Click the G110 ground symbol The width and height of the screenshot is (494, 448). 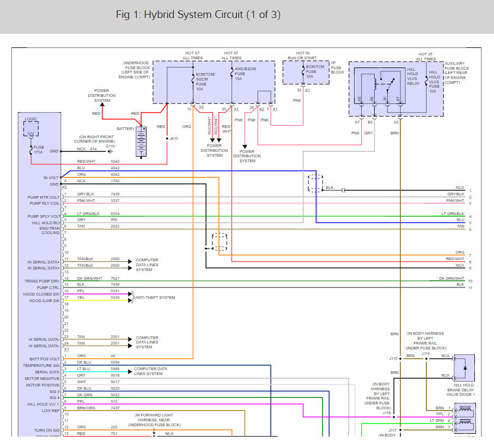tap(110, 151)
